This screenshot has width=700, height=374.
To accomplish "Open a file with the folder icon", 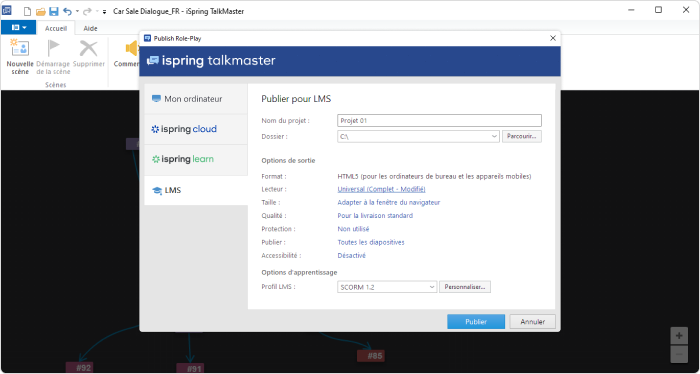I will [41, 11].
